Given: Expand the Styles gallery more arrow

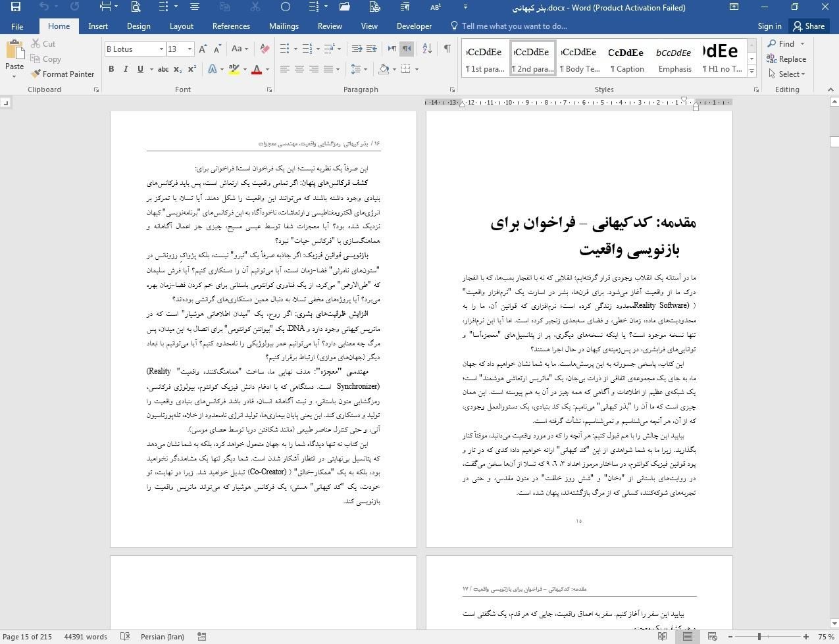Looking at the screenshot, I should click(x=751, y=70).
